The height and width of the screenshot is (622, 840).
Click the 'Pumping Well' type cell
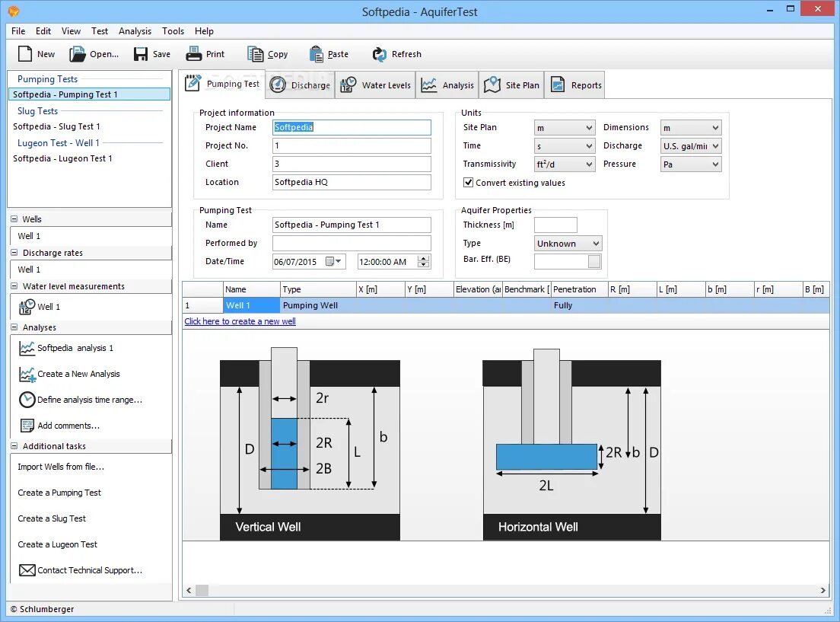(318, 305)
